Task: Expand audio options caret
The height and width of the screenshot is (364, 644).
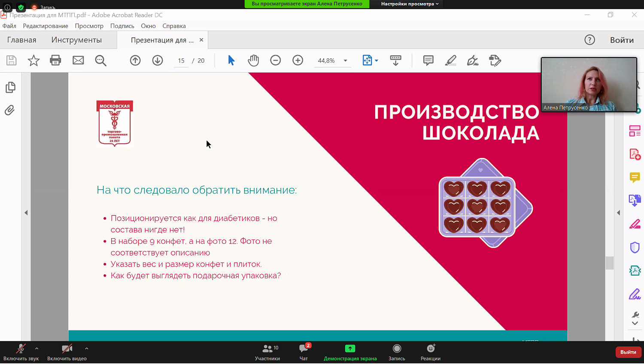Action: [36, 349]
